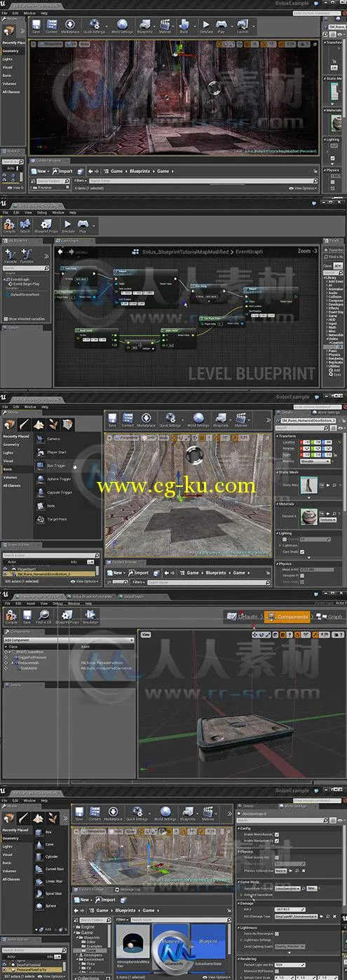347x980 pixels.
Task: Click the Search icon in the Level Blueprint toolbar
Action: click(25, 226)
